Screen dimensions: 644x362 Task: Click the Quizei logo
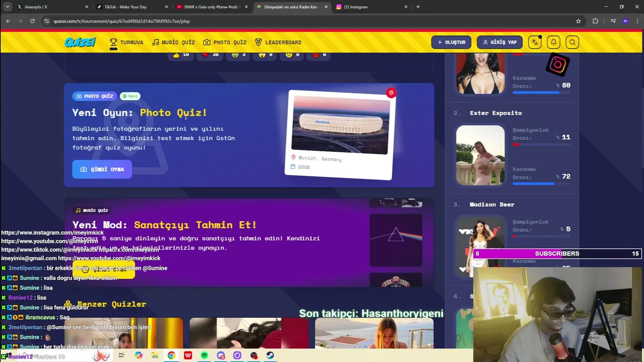point(80,42)
